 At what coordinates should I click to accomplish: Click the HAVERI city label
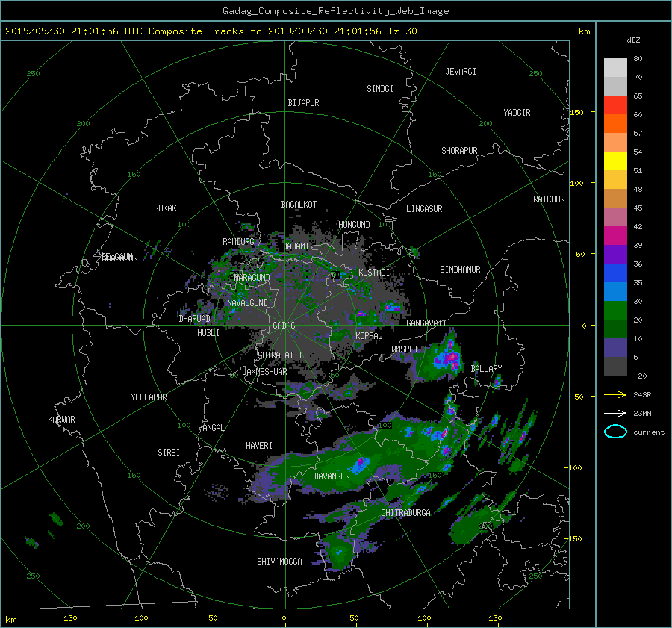(x=259, y=446)
